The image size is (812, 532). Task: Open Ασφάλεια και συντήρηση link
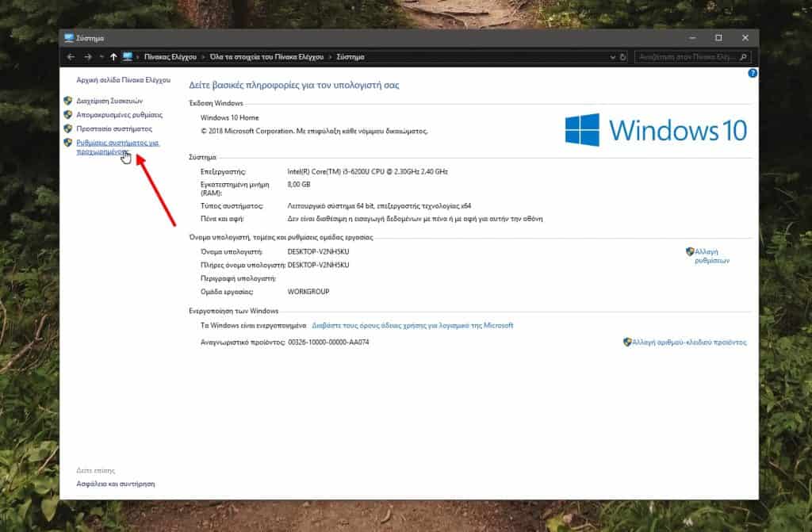tap(116, 484)
